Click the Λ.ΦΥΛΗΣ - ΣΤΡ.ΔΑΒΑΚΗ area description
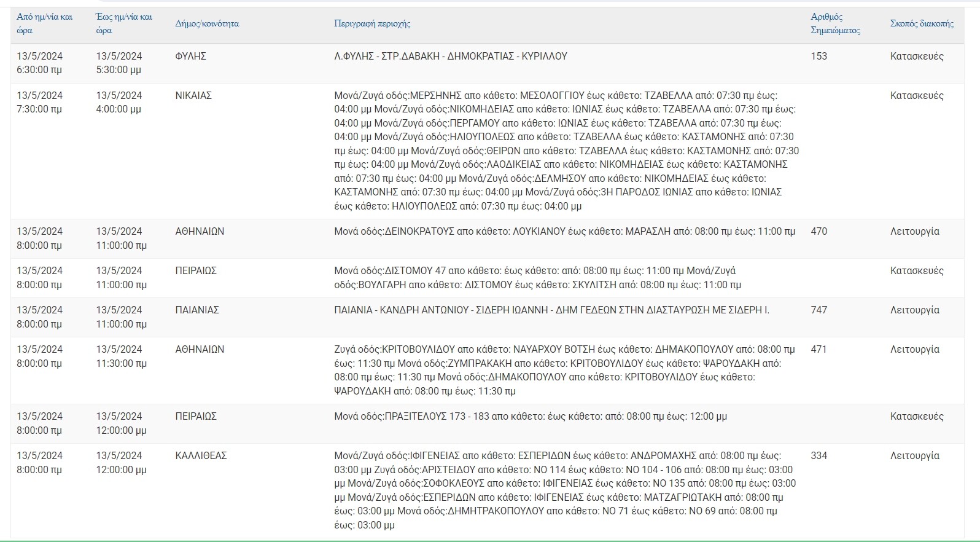The image size is (980, 542). [x=451, y=56]
